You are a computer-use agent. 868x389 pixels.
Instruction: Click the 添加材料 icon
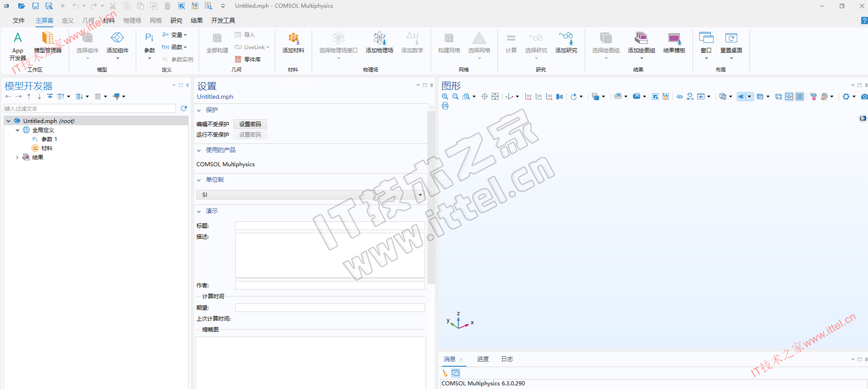(293, 43)
